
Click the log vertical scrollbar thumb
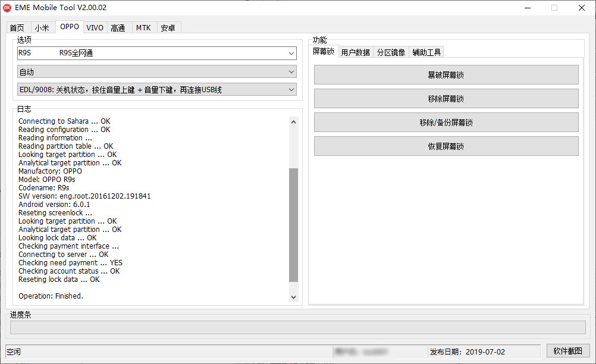(x=293, y=225)
